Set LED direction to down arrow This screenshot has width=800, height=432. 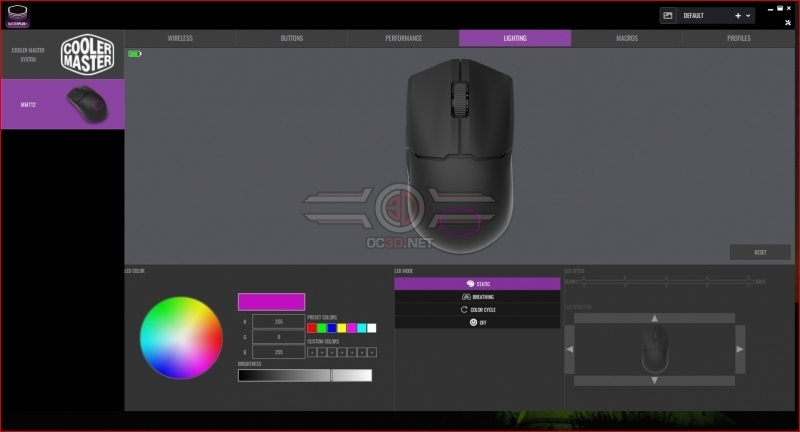click(x=655, y=380)
